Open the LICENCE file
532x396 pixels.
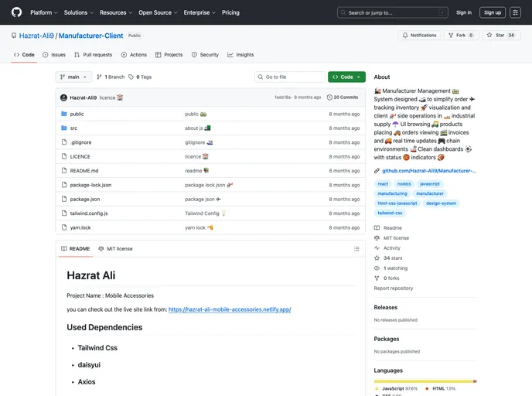click(80, 157)
